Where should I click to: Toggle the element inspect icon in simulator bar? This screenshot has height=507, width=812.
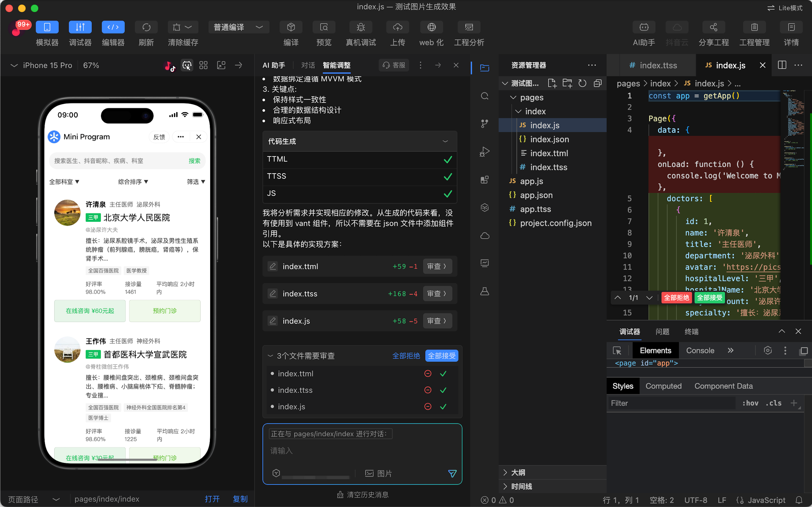click(187, 65)
